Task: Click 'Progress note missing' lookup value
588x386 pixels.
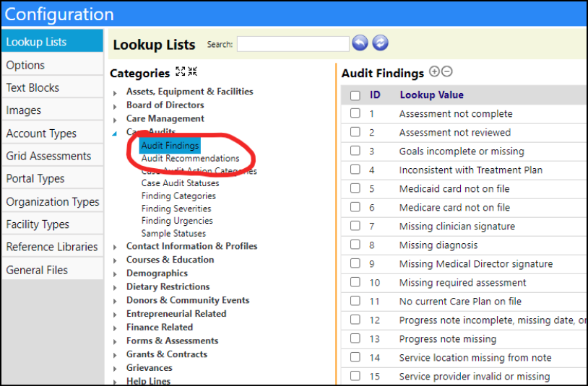Action: pyautogui.click(x=448, y=339)
